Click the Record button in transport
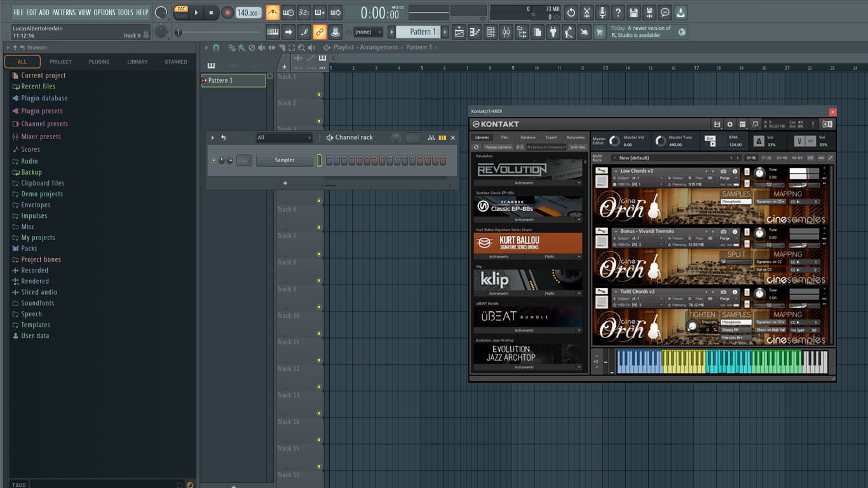The width and height of the screenshot is (868, 488). [x=227, y=13]
